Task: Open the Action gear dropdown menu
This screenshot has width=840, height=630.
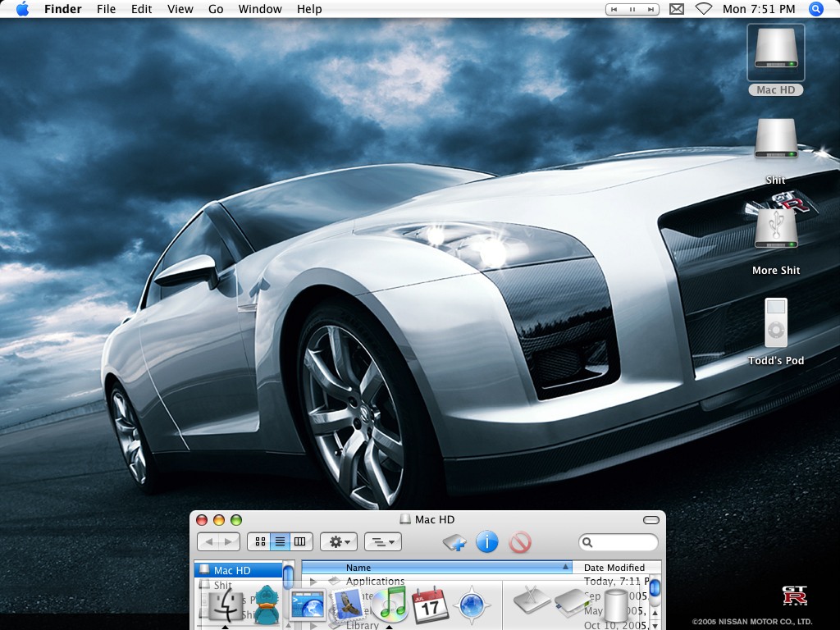Action: click(x=338, y=541)
